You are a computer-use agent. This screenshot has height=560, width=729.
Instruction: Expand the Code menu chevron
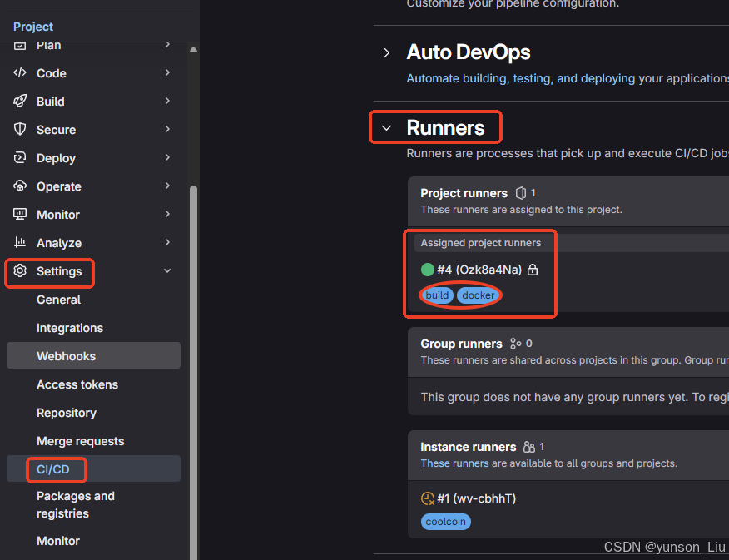167,72
